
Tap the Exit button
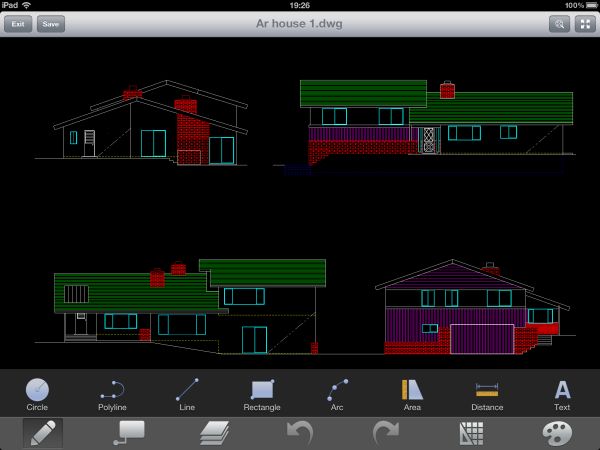[17, 24]
